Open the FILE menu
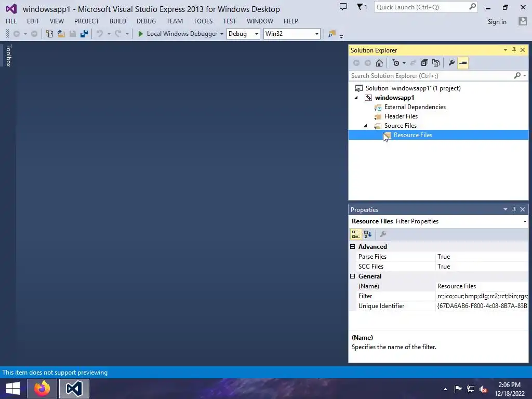 pos(11,21)
